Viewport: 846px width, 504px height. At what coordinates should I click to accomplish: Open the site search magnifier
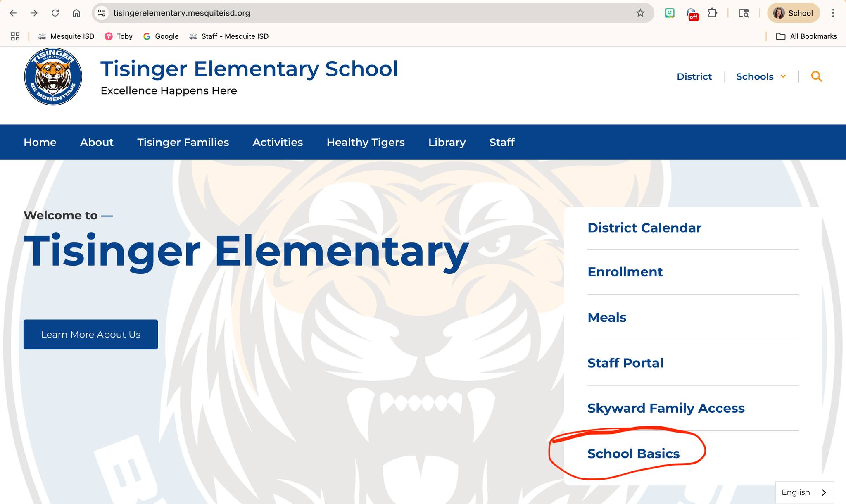point(816,76)
